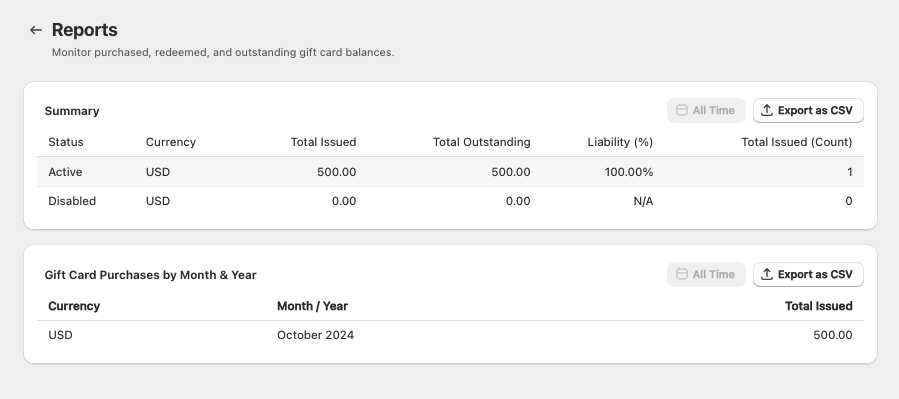The width and height of the screenshot is (899, 399).
Task: Click USD in the Active row
Action: pos(158,172)
